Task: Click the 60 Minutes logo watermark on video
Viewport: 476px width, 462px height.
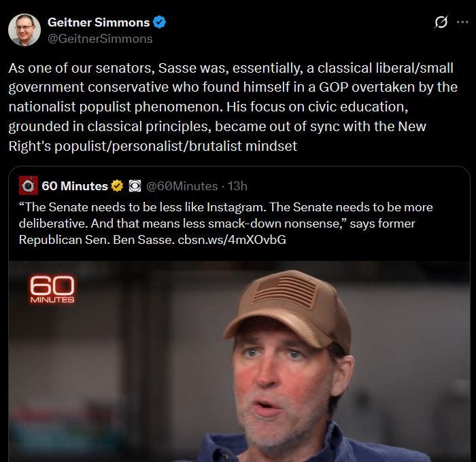Action: coord(52,289)
